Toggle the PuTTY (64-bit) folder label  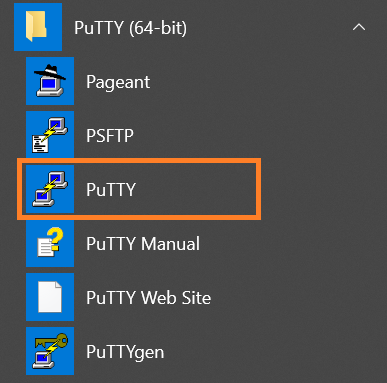[x=130, y=28]
